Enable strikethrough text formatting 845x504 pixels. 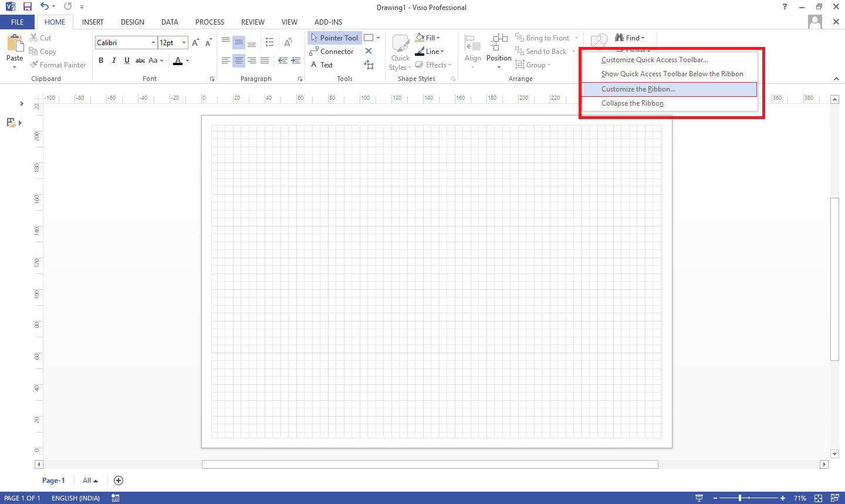(140, 60)
